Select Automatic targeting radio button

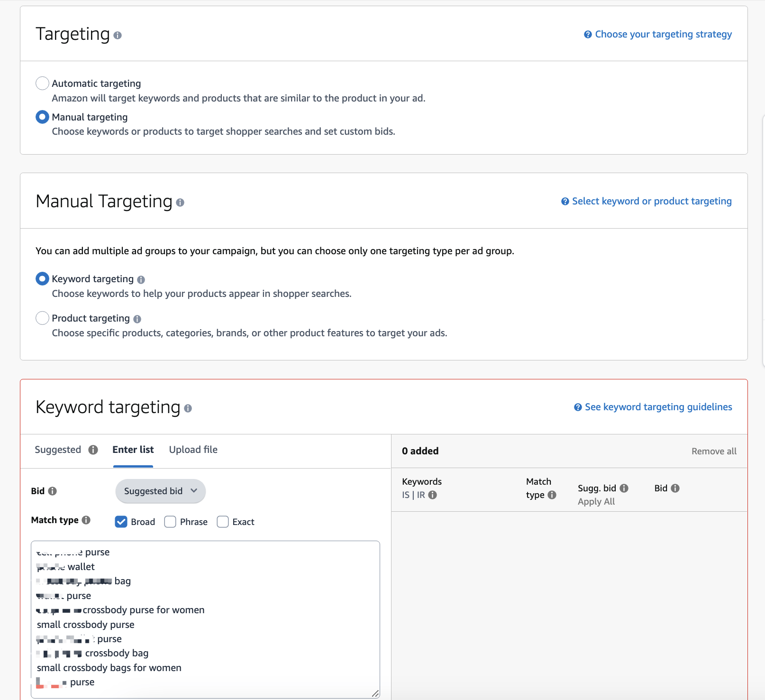pos(43,83)
